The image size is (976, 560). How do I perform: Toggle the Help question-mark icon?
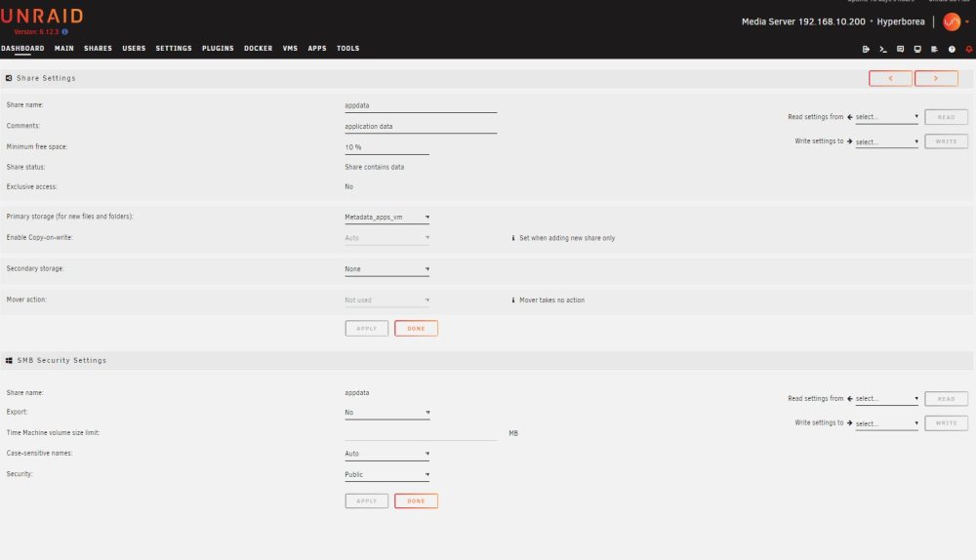pyautogui.click(x=952, y=49)
